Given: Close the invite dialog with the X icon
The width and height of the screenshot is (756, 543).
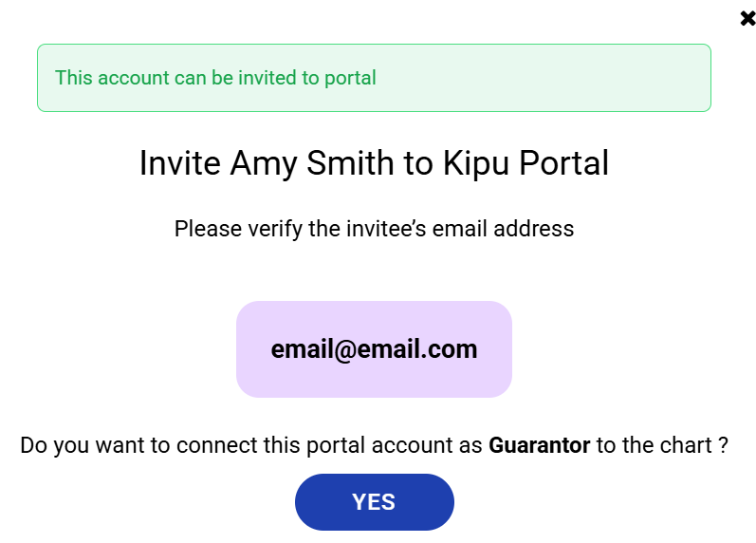Looking at the screenshot, I should coord(747,18).
